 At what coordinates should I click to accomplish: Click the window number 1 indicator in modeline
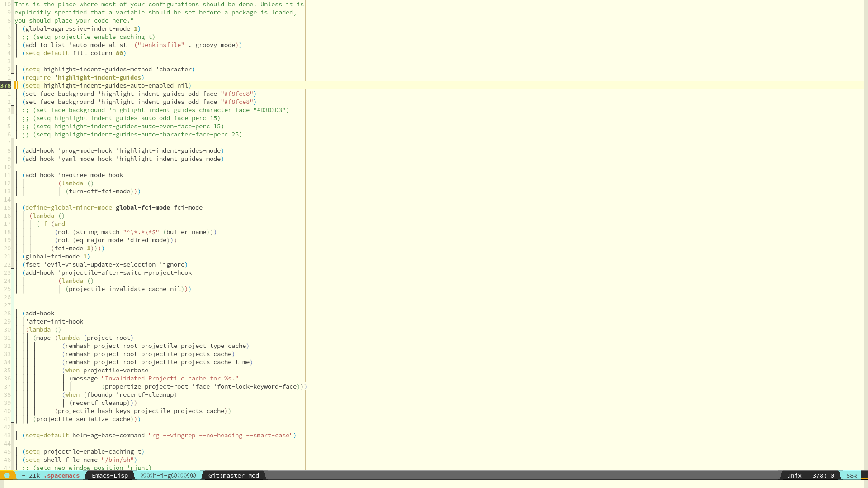point(7,475)
